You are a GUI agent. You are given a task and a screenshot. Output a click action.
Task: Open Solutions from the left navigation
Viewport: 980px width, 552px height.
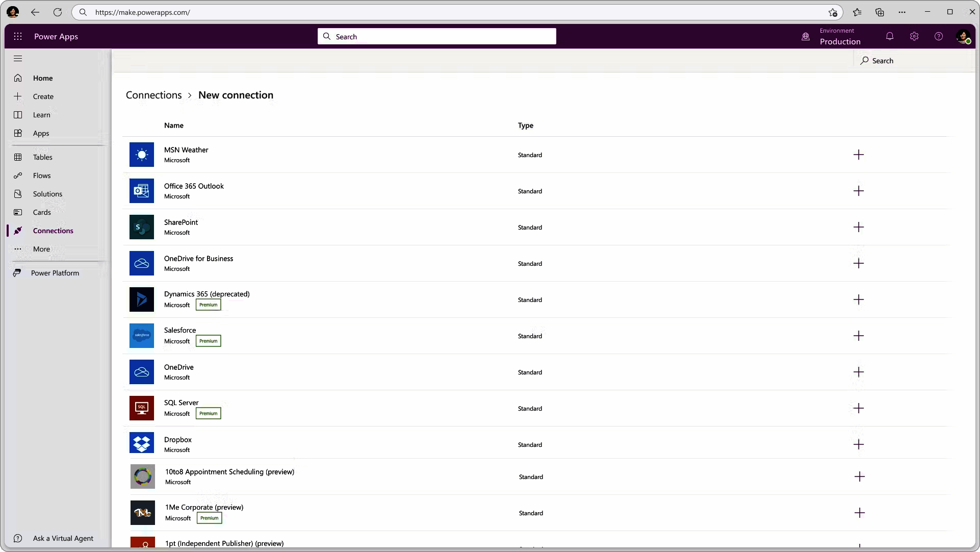point(47,194)
